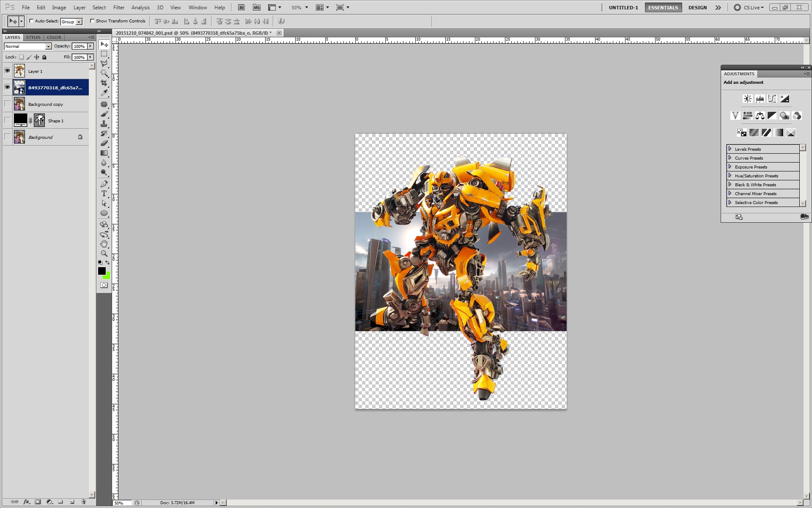This screenshot has width=812, height=508.
Task: Hide the 8493770318_dfc65a7 layer
Action: click(7, 87)
